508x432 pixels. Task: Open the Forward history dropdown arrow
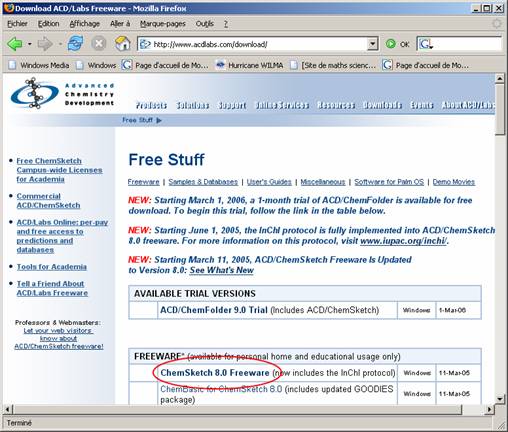[60, 44]
